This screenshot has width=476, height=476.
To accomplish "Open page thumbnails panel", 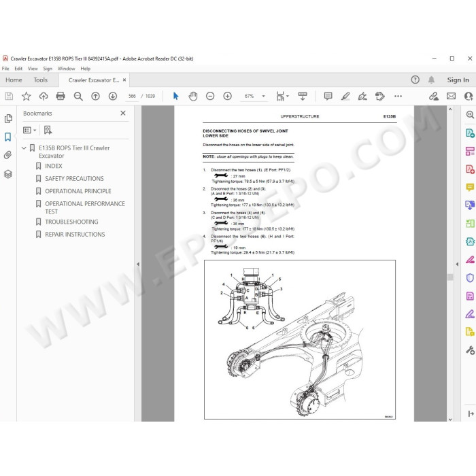I will pyautogui.click(x=8, y=118).
